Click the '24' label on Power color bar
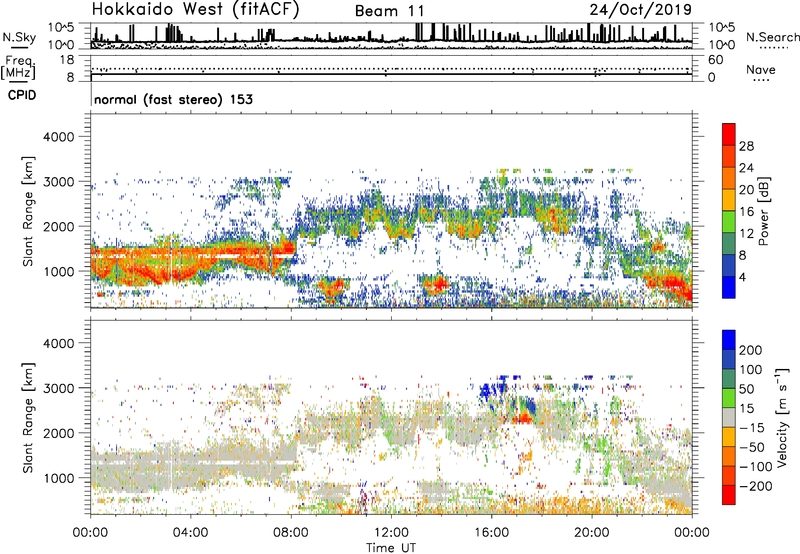Image resolution: width=800 pixels, height=554 pixels. pyautogui.click(x=746, y=168)
